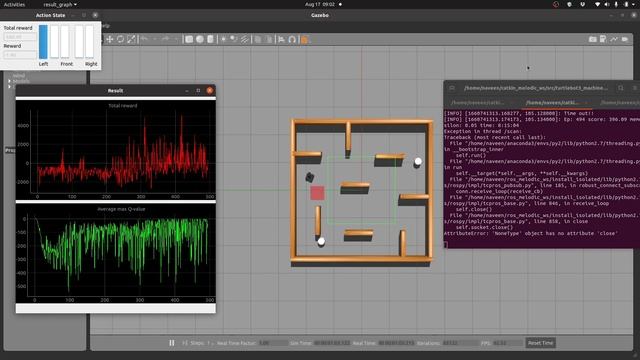This screenshot has width=640, height=360.
Task: Open the Plot icon in Gazebo toolbar
Action: [614, 39]
